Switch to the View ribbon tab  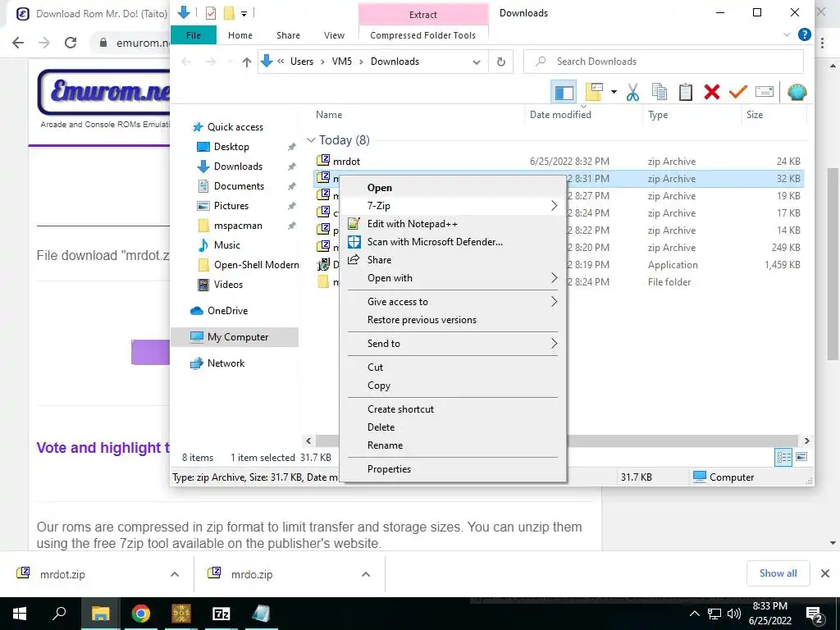tap(335, 35)
